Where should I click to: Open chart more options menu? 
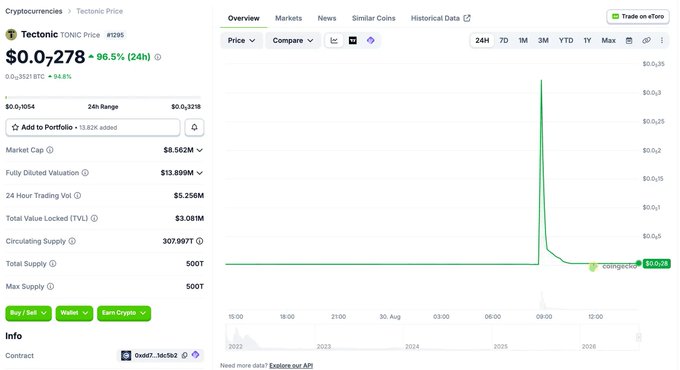(x=662, y=40)
